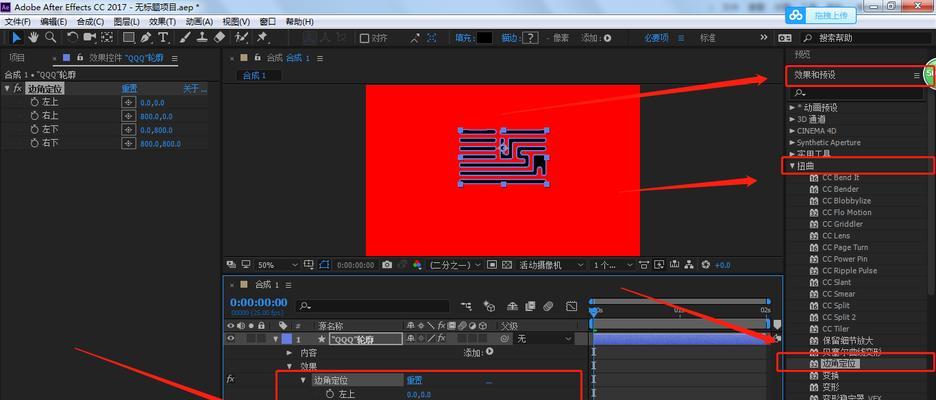Open the 动画(A) menu
This screenshot has height=400, width=936.
click(x=199, y=21)
